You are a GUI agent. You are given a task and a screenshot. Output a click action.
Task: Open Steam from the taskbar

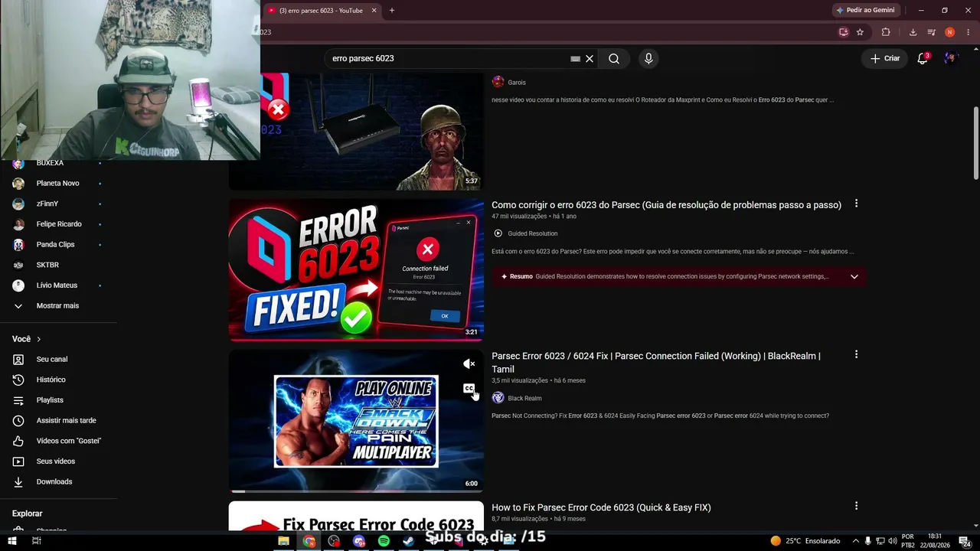pos(409,541)
